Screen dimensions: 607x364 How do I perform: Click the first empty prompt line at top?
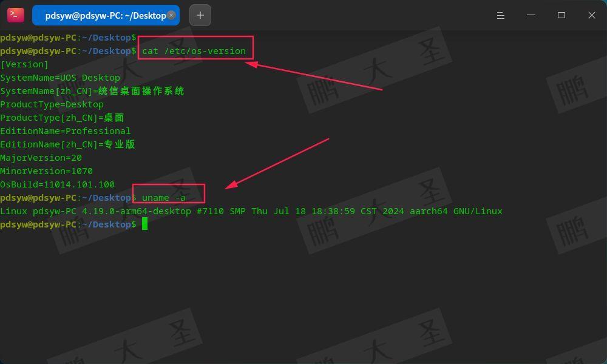tap(68, 38)
